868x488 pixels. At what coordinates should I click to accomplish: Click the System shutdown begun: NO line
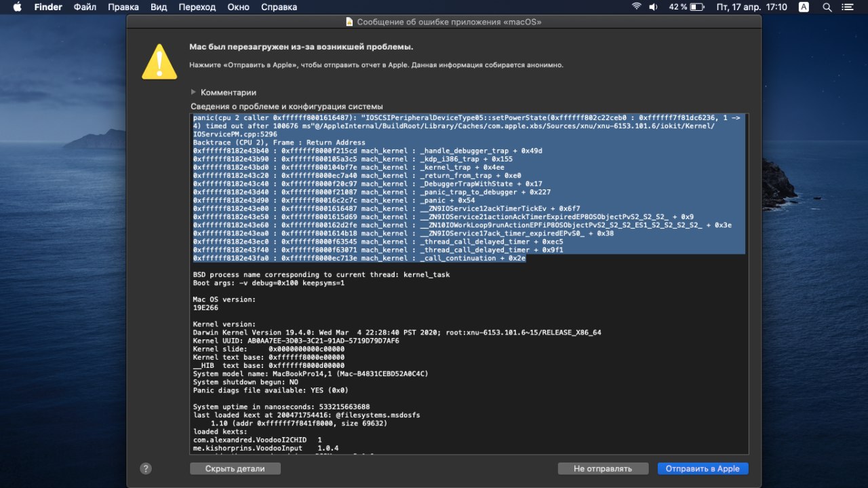(245, 382)
